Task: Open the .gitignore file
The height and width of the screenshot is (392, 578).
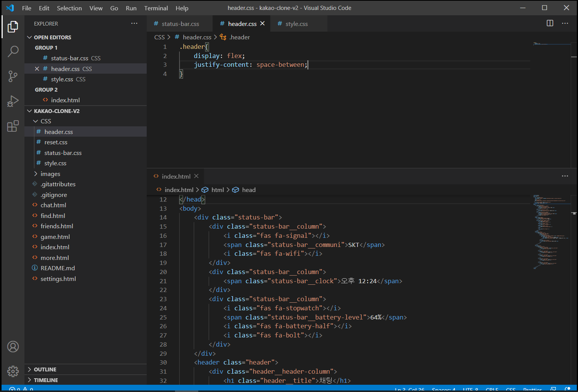Action: point(86,195)
